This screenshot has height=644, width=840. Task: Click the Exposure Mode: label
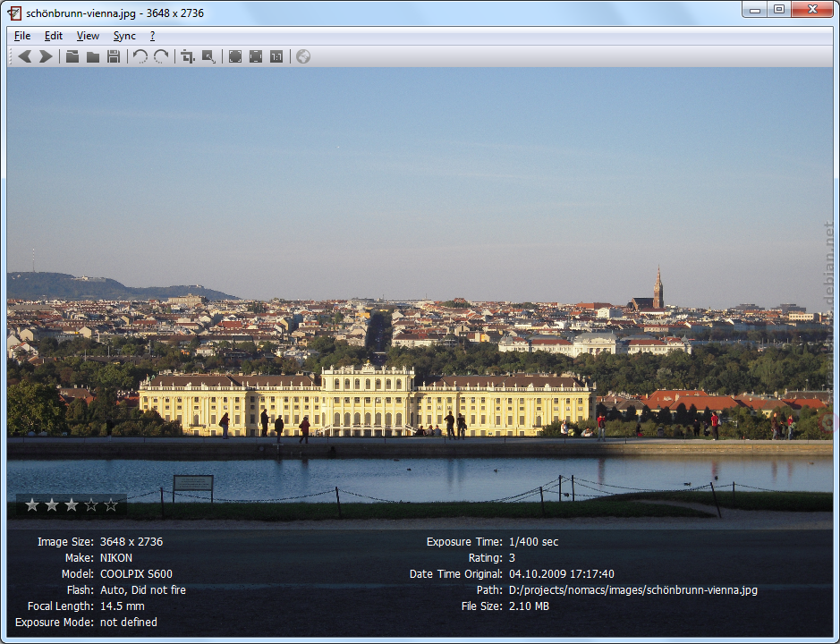click(55, 622)
